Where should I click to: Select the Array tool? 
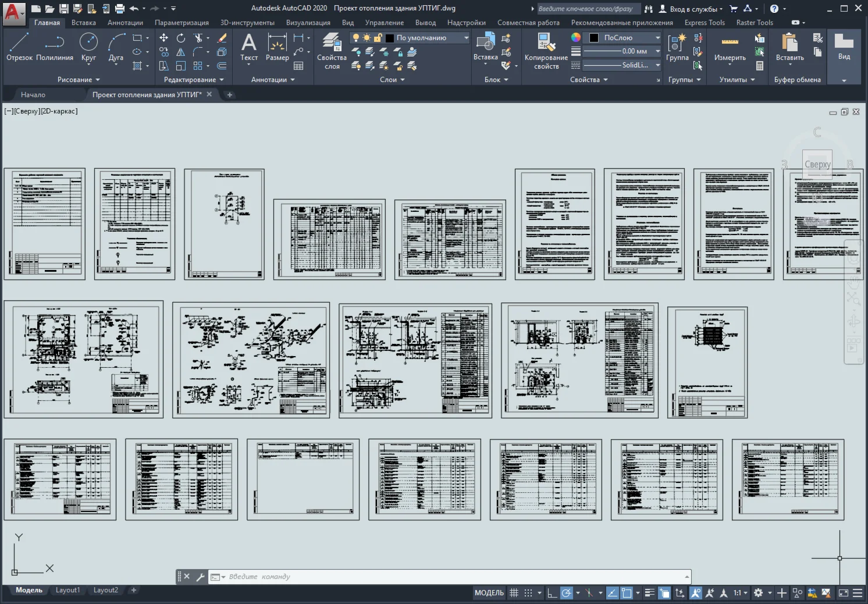click(x=198, y=66)
